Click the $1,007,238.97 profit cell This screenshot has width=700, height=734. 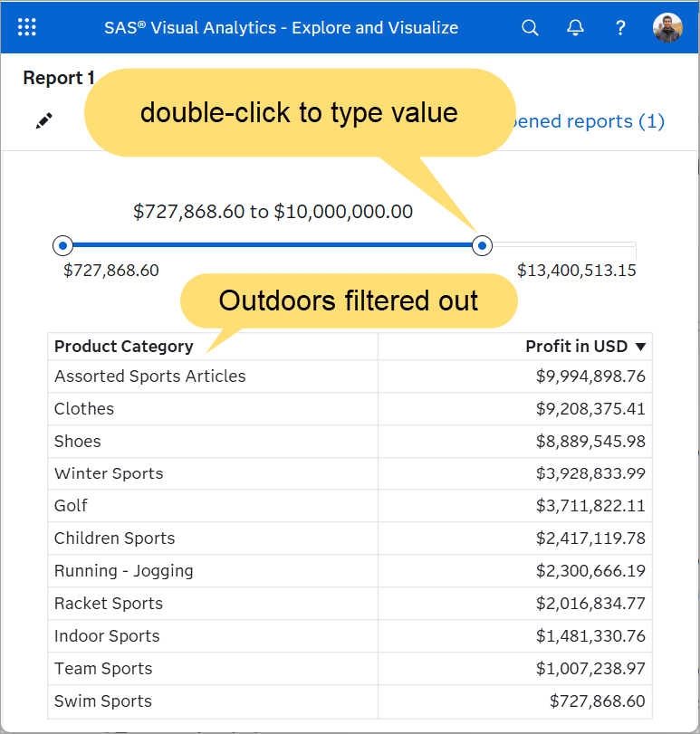[x=515, y=669]
